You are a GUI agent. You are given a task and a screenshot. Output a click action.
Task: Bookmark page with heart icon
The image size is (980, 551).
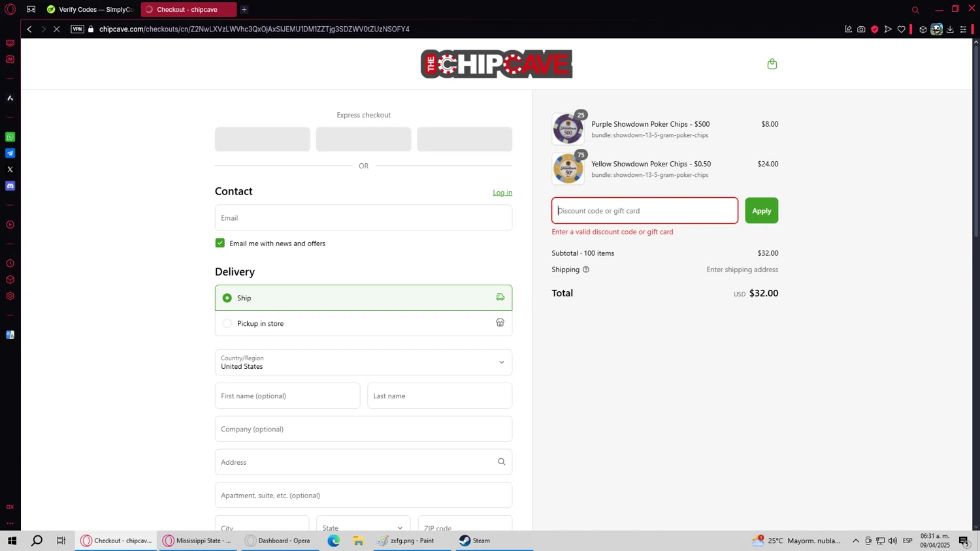point(902,29)
